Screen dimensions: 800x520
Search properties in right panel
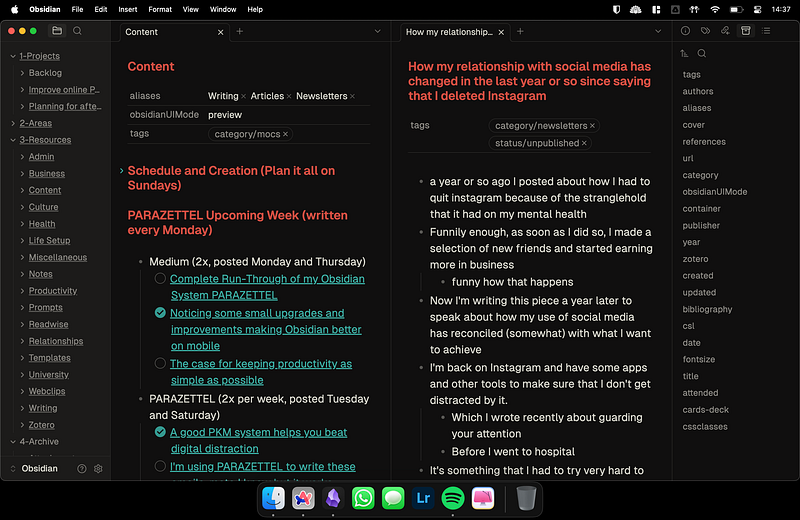[702, 53]
